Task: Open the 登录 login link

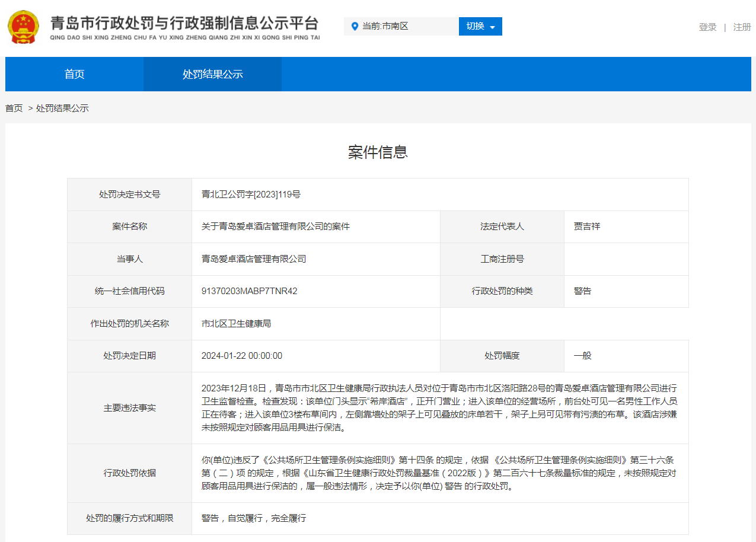Action: click(x=707, y=27)
